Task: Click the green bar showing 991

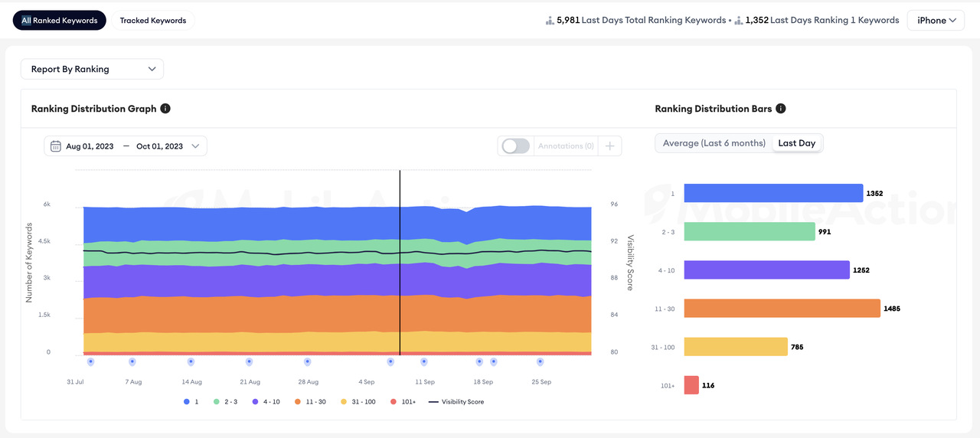Action: pyautogui.click(x=750, y=231)
